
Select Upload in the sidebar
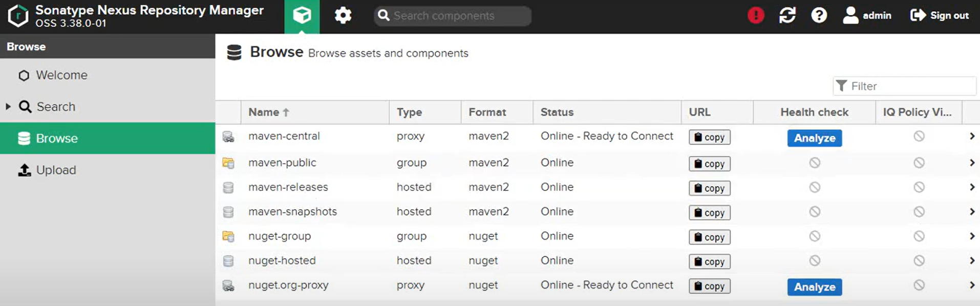tap(108, 170)
